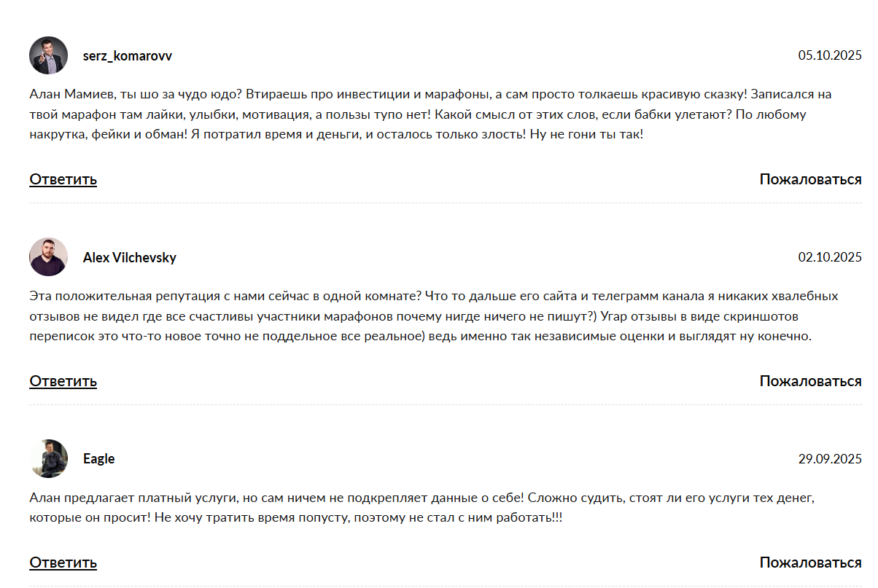Click the Eagle user avatar
Image resolution: width=878 pixels, height=588 pixels.
[48, 458]
